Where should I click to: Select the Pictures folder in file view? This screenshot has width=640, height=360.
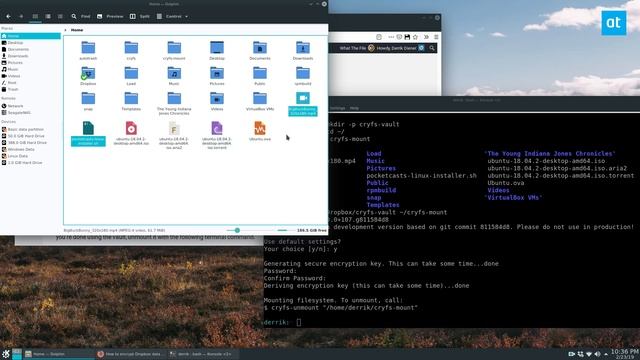click(x=217, y=73)
